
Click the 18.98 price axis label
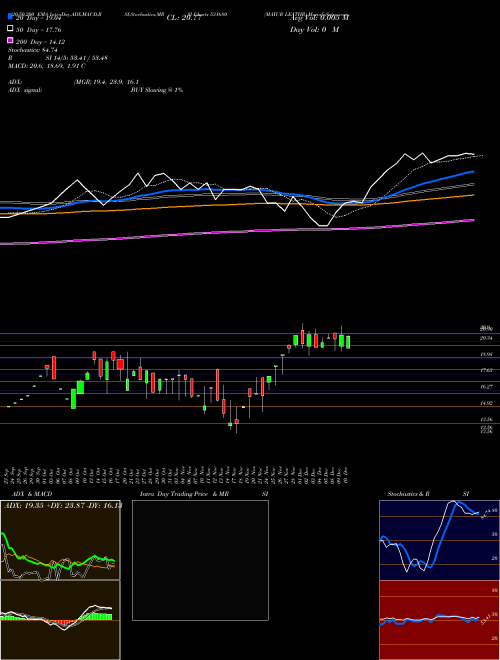pyautogui.click(x=486, y=354)
